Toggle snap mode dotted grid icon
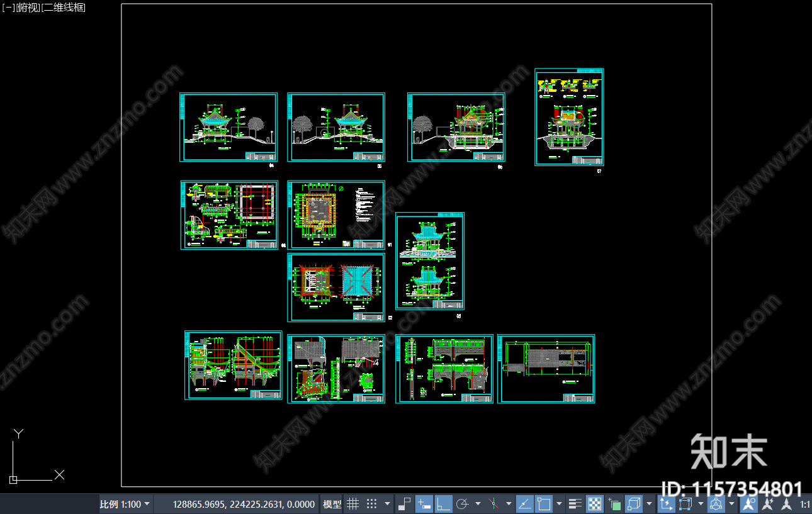The width and height of the screenshot is (812, 514). (x=372, y=504)
